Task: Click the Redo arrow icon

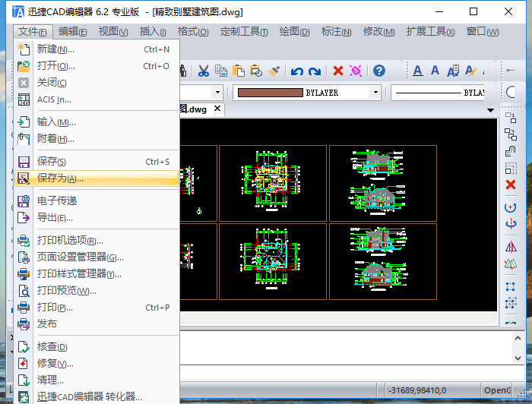Action: click(x=315, y=71)
